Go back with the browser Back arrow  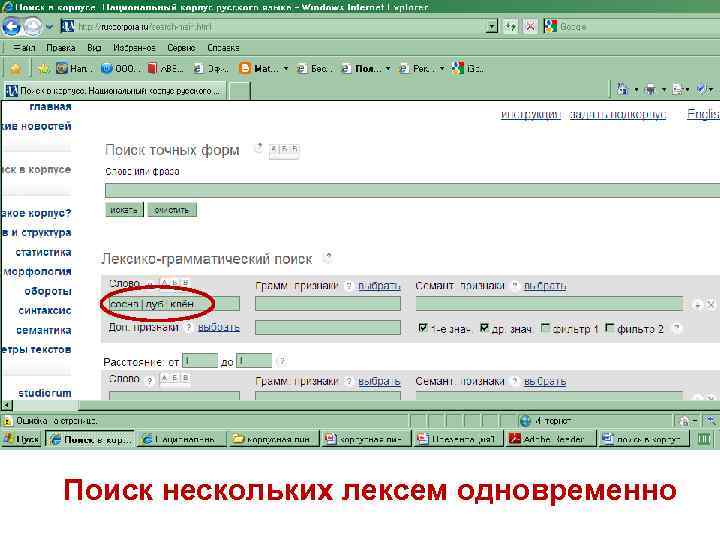(11, 27)
